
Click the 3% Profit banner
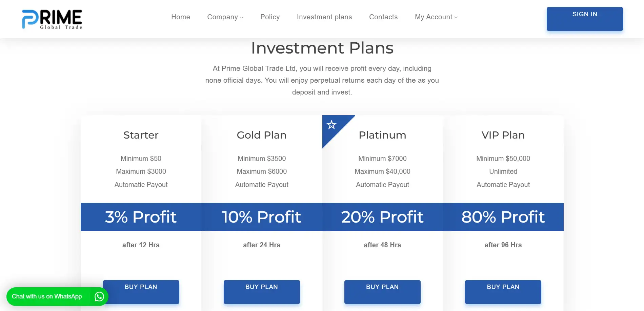click(x=141, y=217)
